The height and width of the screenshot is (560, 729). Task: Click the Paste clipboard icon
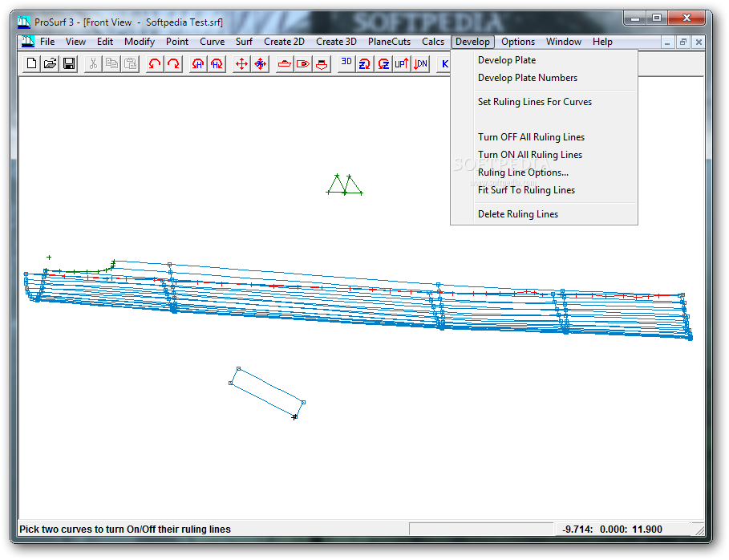[130, 63]
